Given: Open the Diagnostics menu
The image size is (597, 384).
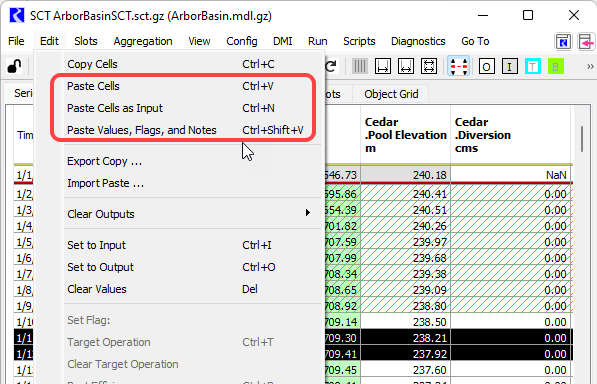Looking at the screenshot, I should coord(418,41).
